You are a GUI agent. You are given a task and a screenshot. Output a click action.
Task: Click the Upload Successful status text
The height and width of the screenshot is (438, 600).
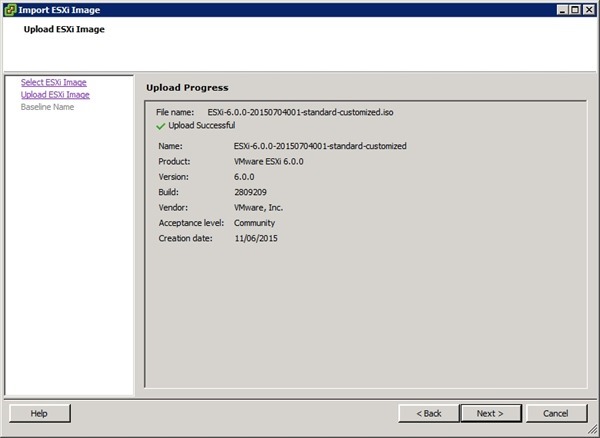(x=202, y=125)
